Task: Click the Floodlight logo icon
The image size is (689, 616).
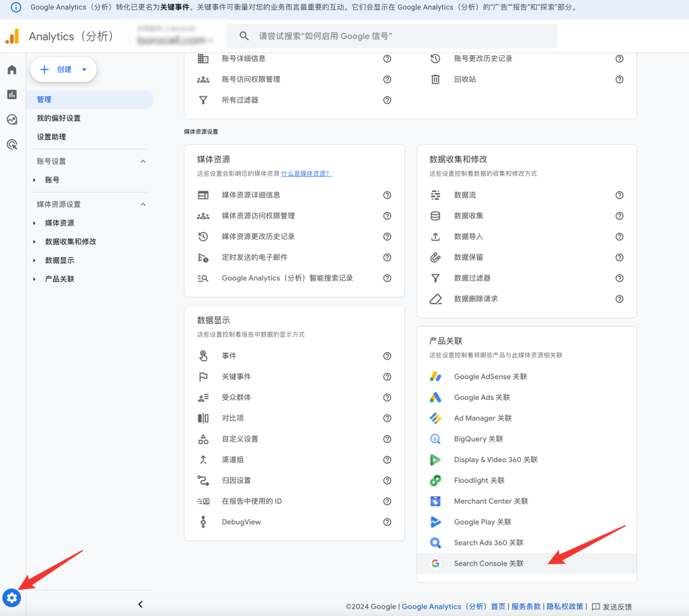Action: pos(435,480)
